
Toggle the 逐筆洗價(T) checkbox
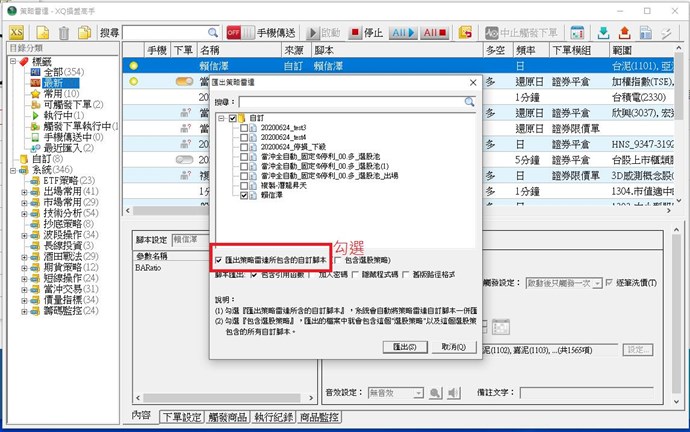pyautogui.click(x=609, y=283)
